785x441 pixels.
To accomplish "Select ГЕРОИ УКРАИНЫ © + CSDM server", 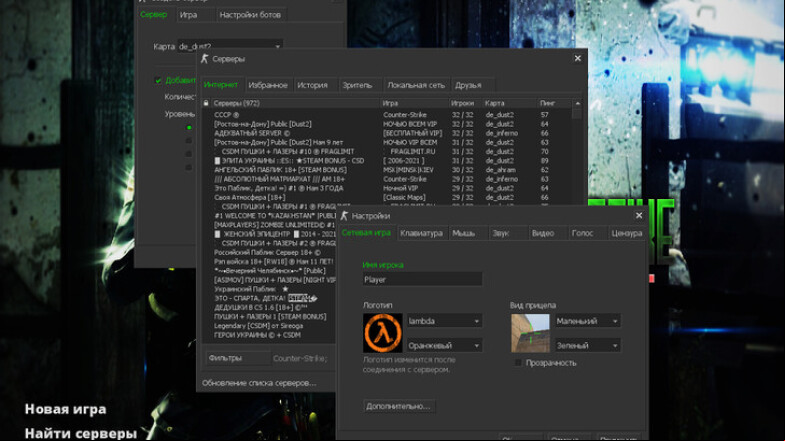I will coord(269,335).
